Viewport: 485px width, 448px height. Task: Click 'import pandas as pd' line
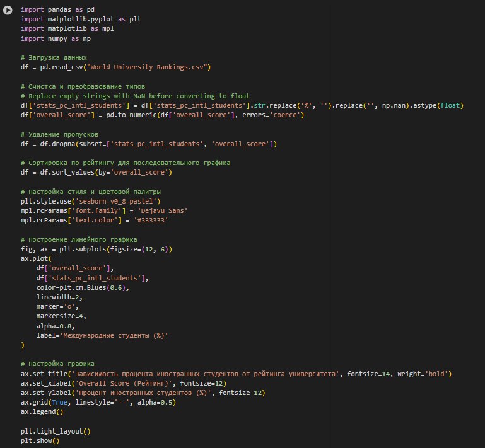57,9
